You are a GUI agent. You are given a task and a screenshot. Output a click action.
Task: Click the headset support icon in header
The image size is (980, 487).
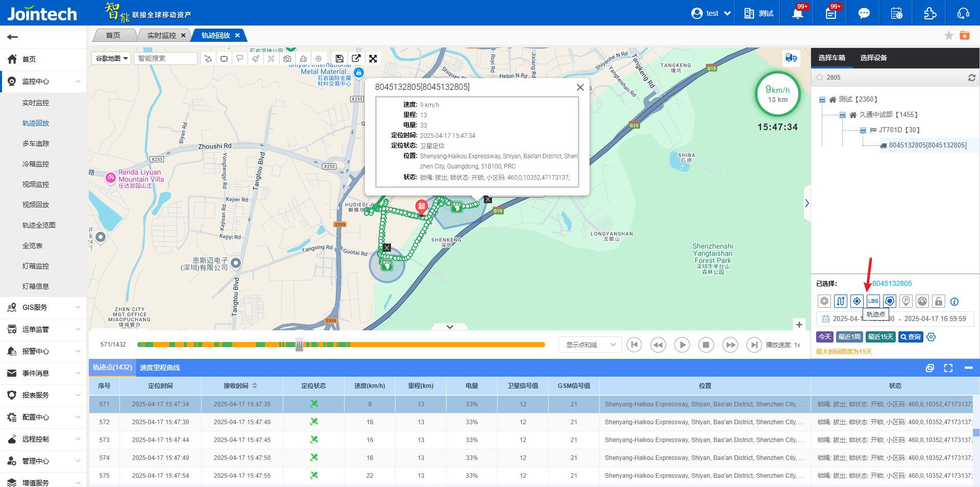(963, 13)
